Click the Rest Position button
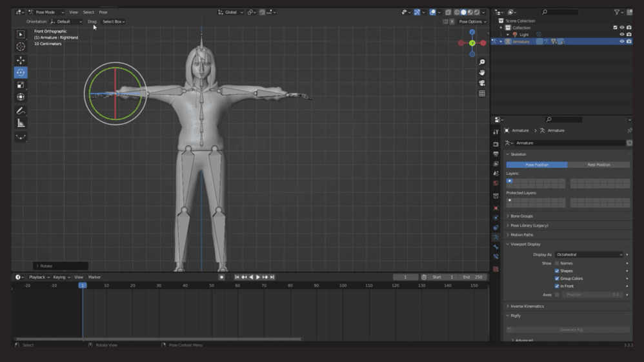This screenshot has height=362, width=644. click(599, 165)
